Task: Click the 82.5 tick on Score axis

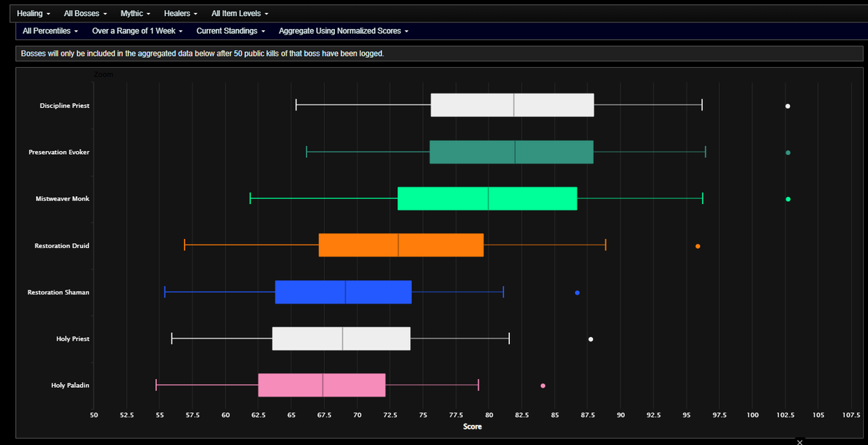Action: pos(522,415)
